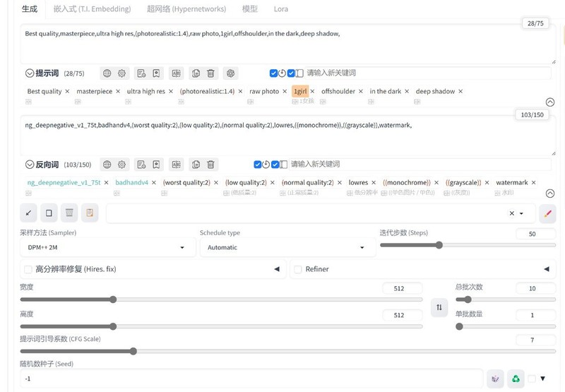Open prompt history icon in 反向词 toolbar
The width and height of the screenshot is (565, 392).
point(141,165)
